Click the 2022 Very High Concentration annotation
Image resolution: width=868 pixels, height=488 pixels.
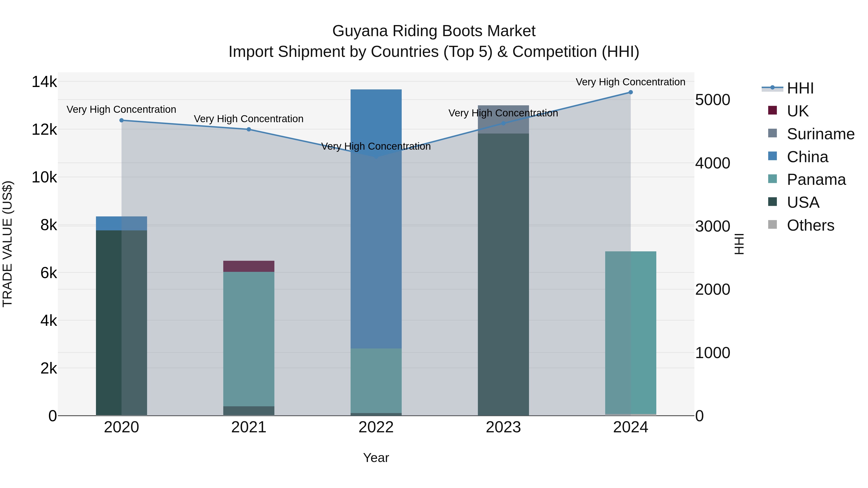pos(376,147)
